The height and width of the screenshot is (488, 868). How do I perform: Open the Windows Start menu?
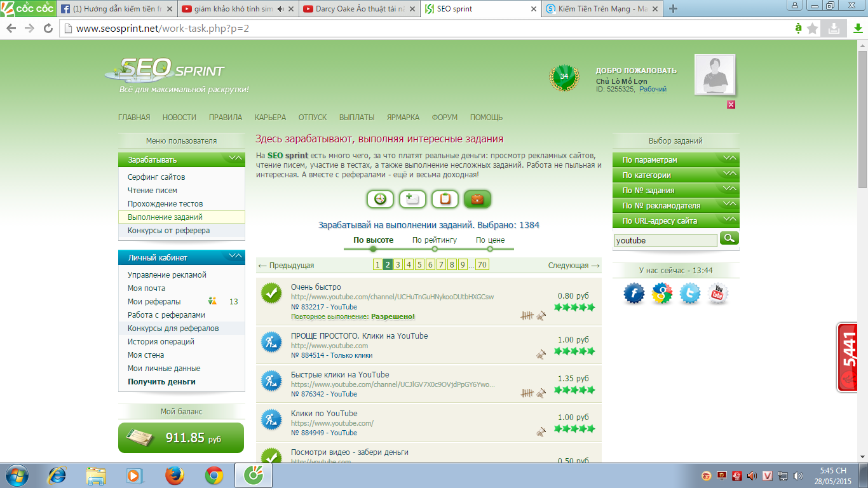pyautogui.click(x=17, y=475)
